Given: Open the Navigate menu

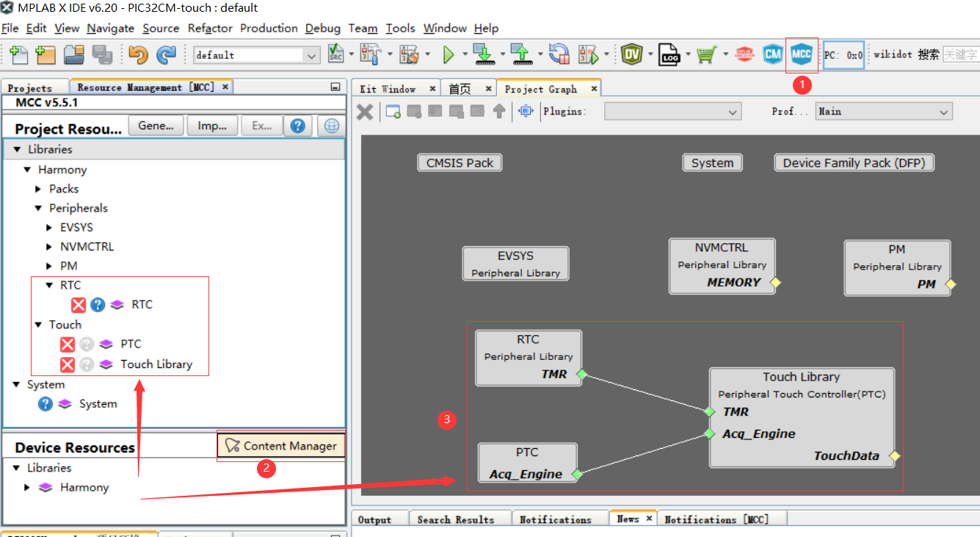Looking at the screenshot, I should [x=111, y=29].
